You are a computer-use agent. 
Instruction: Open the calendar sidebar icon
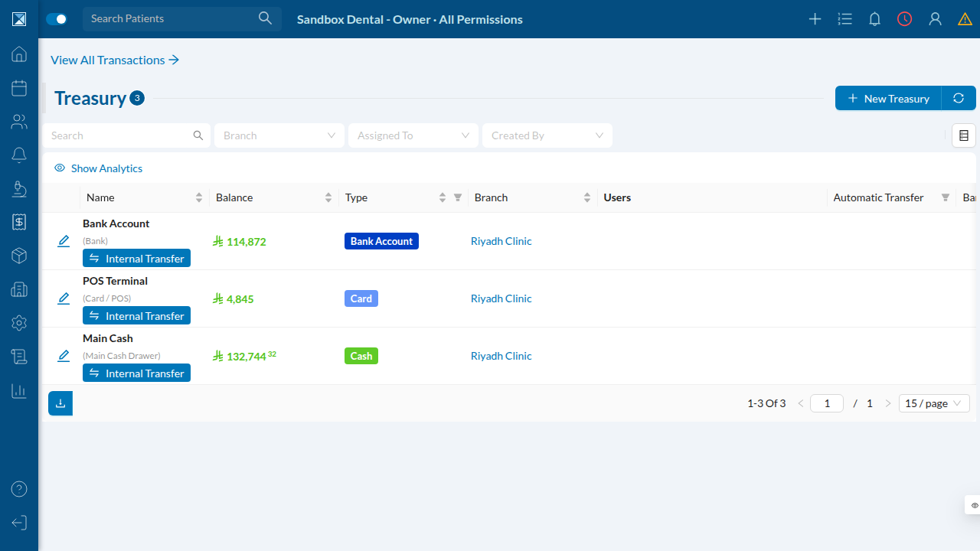(19, 88)
